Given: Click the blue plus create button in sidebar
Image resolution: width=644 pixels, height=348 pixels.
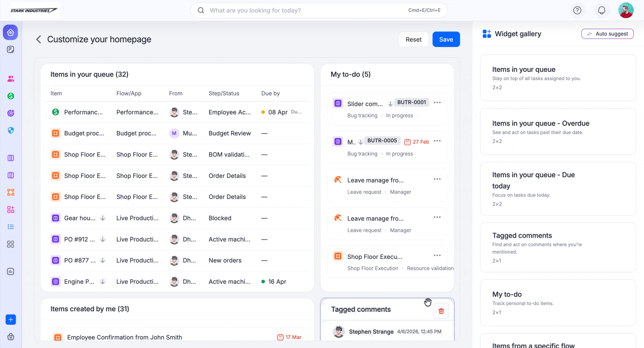Looking at the screenshot, I should (x=11, y=320).
